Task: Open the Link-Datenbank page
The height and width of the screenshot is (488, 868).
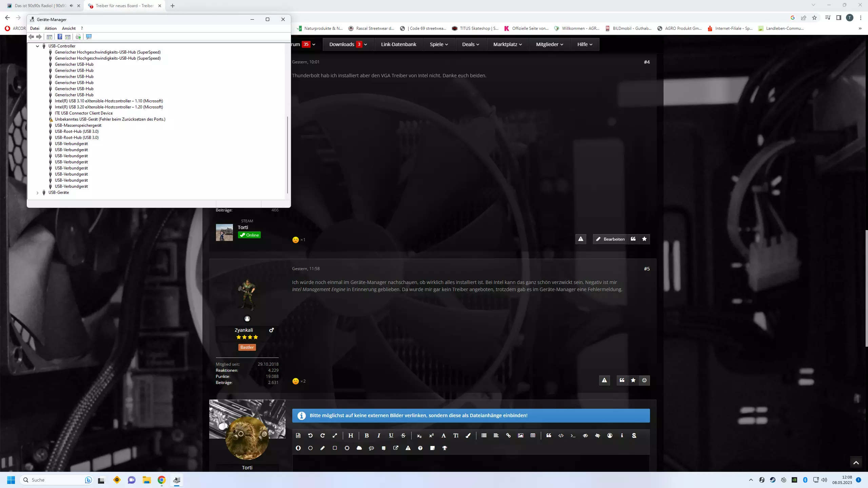Action: point(398,44)
